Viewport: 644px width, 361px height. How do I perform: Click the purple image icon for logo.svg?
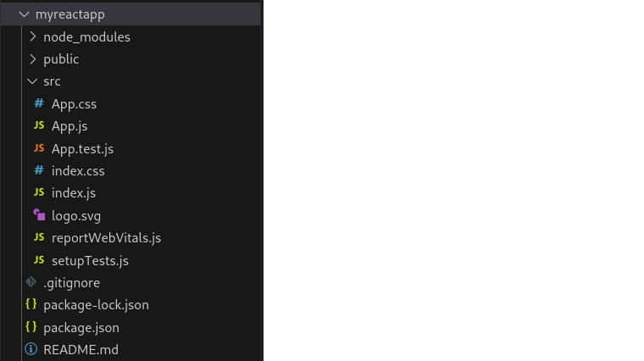click(x=39, y=215)
